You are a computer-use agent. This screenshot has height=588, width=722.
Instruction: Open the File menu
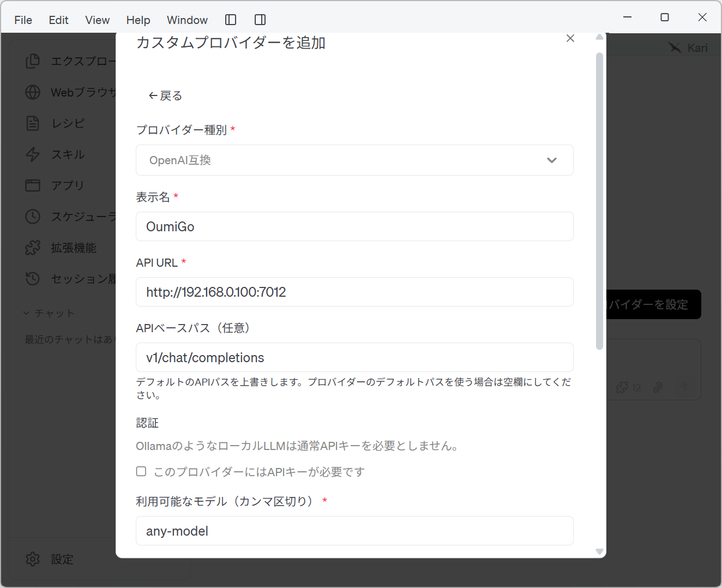click(23, 20)
